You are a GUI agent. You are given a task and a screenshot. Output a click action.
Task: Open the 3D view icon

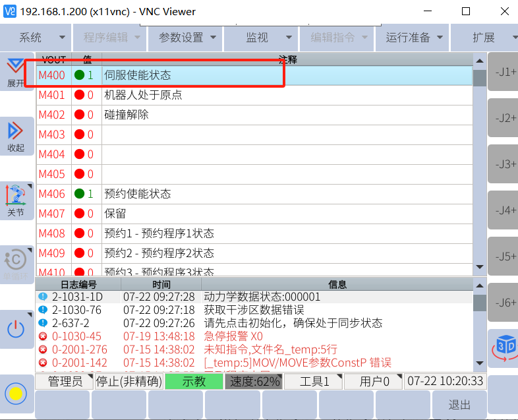tap(505, 347)
